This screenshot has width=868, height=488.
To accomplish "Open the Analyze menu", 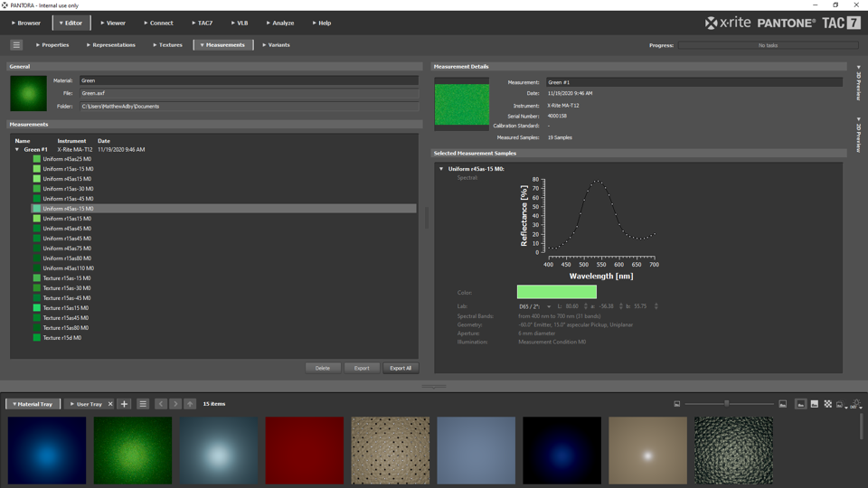I will point(280,23).
